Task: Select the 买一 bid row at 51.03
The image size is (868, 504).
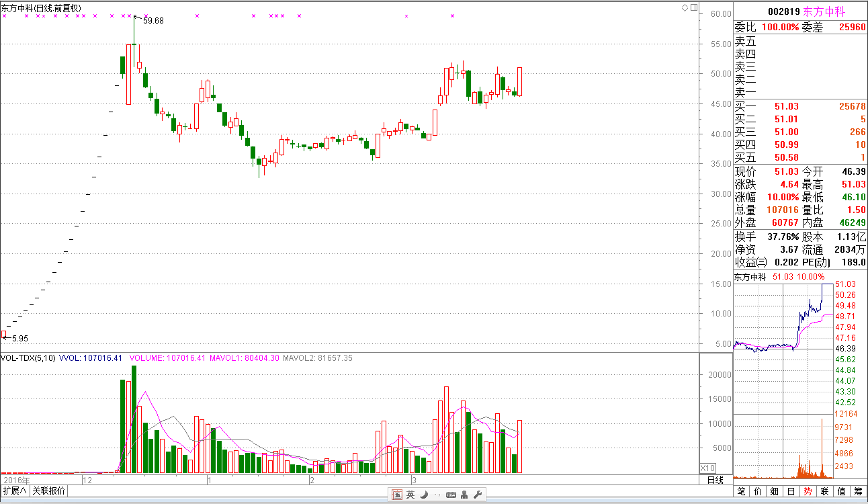Action: 800,107
